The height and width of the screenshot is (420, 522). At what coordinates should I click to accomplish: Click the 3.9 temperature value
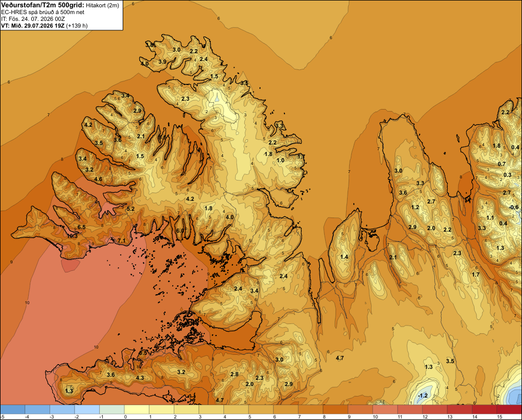pyautogui.click(x=162, y=62)
